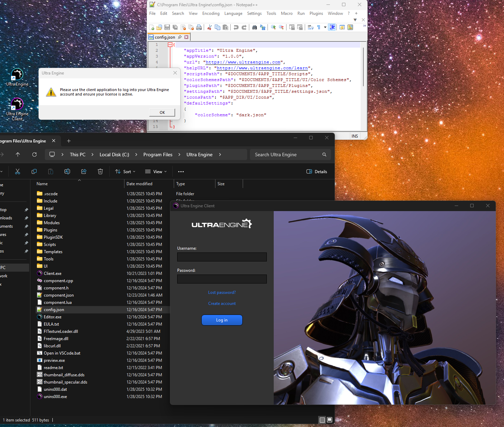This screenshot has width=504, height=427.
Task: Open the dropdown arrow beside the pilcrow icon
Action: click(x=325, y=27)
